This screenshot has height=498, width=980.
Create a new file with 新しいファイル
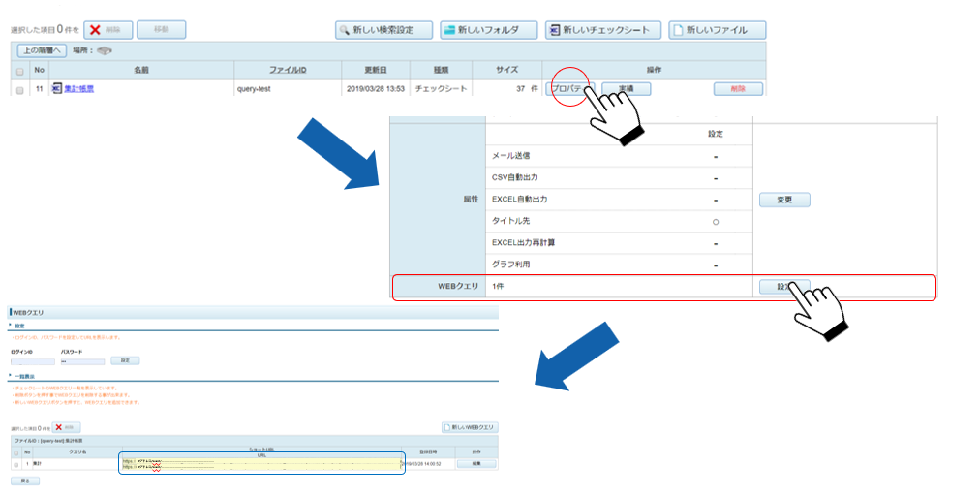click(x=717, y=30)
